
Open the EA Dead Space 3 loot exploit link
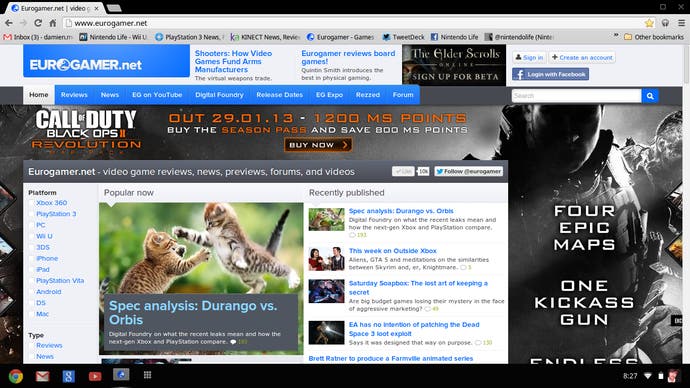point(414,329)
